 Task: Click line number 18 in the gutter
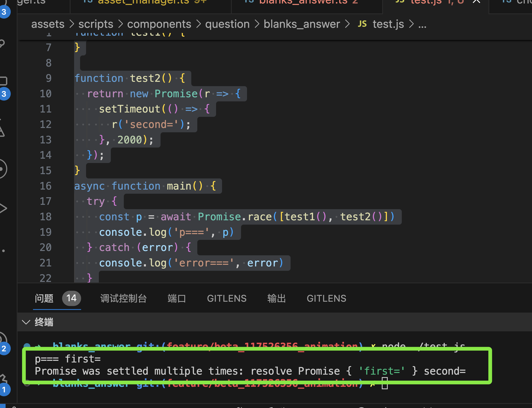[46, 217]
